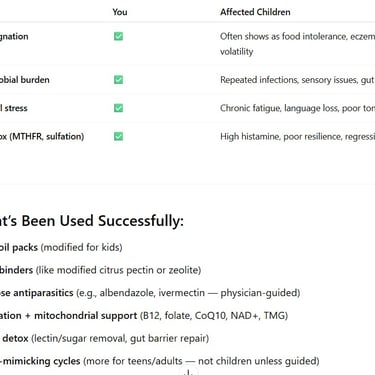Select the "Chronic fatigue, language loss" cell
The image size is (375, 375).
coord(297,108)
